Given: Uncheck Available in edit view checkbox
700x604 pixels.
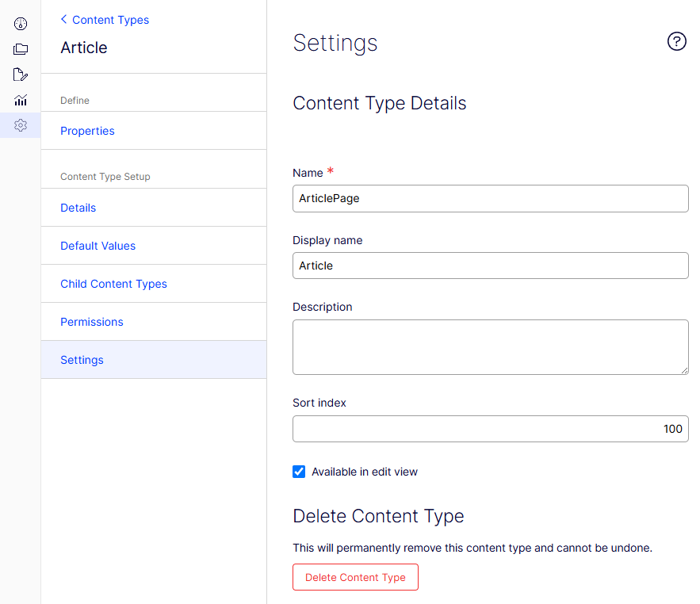Looking at the screenshot, I should pos(299,472).
